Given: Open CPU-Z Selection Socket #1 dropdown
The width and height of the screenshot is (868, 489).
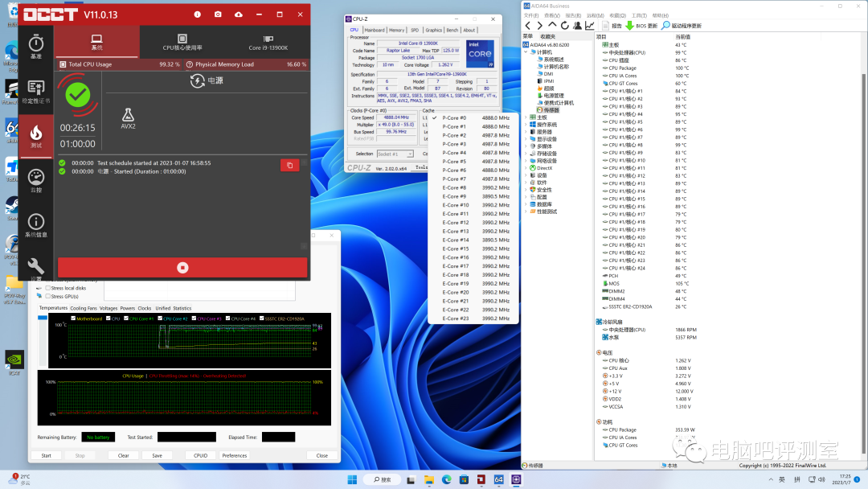Looking at the screenshot, I should 395,154.
